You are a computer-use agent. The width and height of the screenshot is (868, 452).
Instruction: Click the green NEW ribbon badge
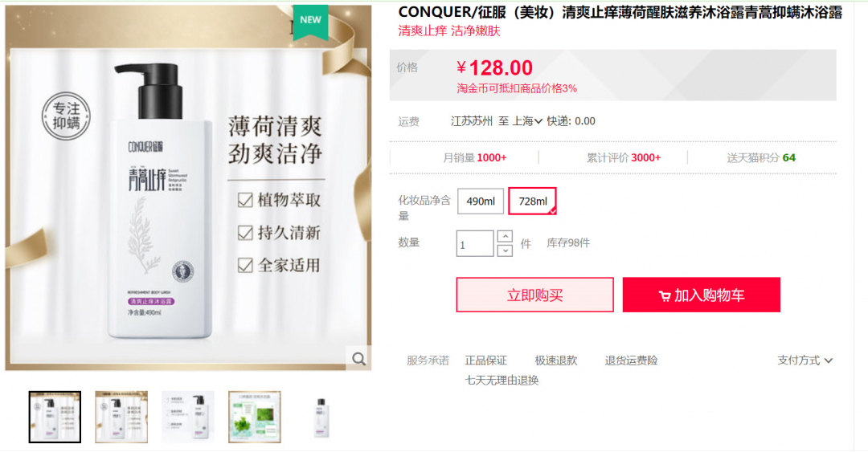310,22
